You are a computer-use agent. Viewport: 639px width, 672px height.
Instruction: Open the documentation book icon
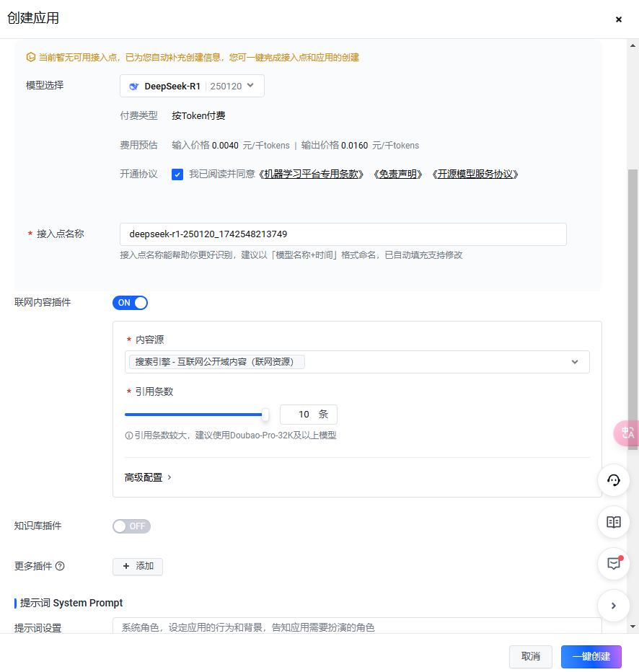click(614, 522)
